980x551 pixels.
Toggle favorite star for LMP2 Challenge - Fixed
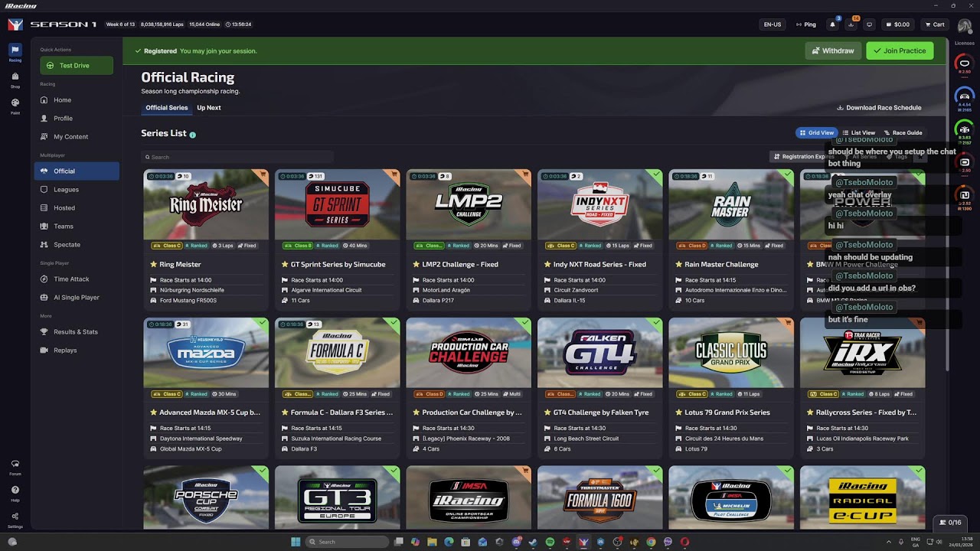(416, 264)
